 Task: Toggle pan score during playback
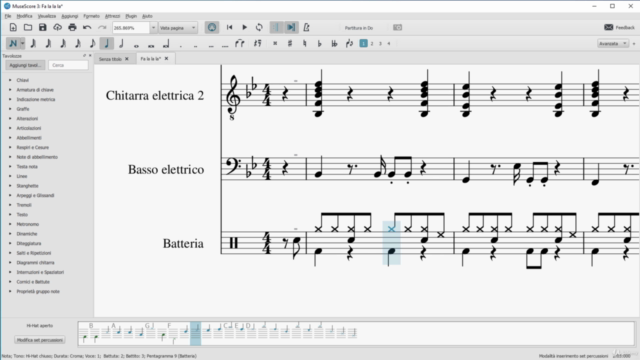(291, 27)
